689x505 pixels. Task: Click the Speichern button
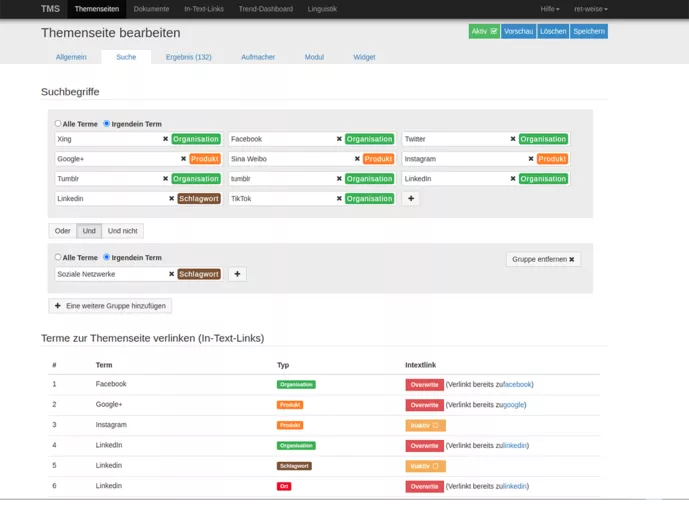(x=588, y=31)
